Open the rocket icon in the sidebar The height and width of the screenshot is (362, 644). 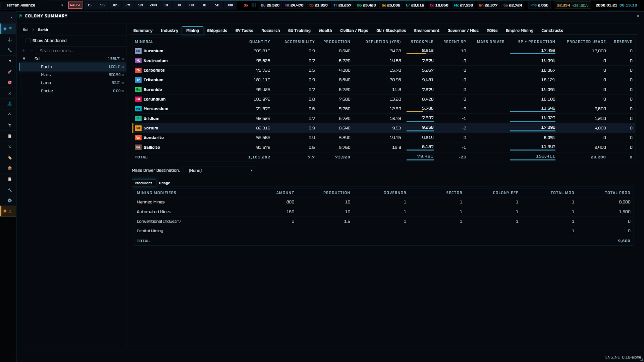(10, 72)
